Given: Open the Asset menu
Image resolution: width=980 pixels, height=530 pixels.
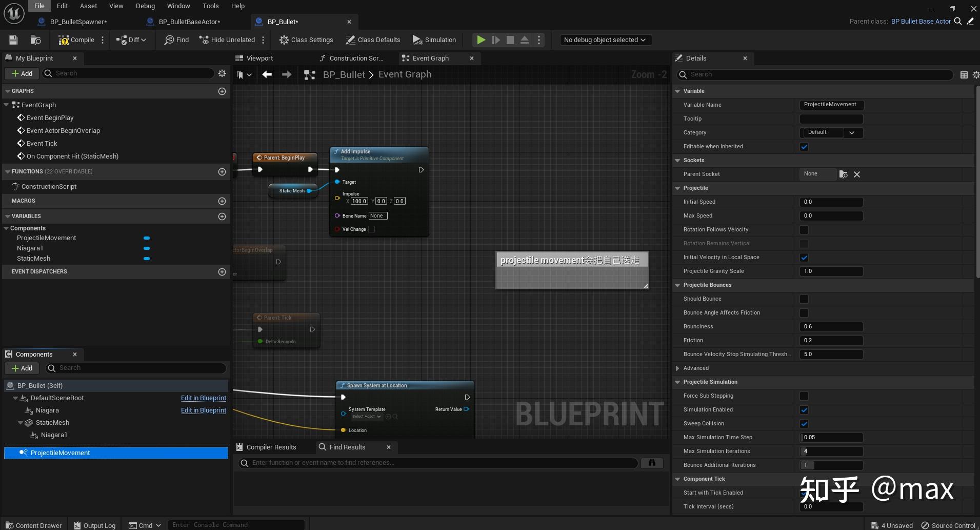Looking at the screenshot, I should 88,6.
